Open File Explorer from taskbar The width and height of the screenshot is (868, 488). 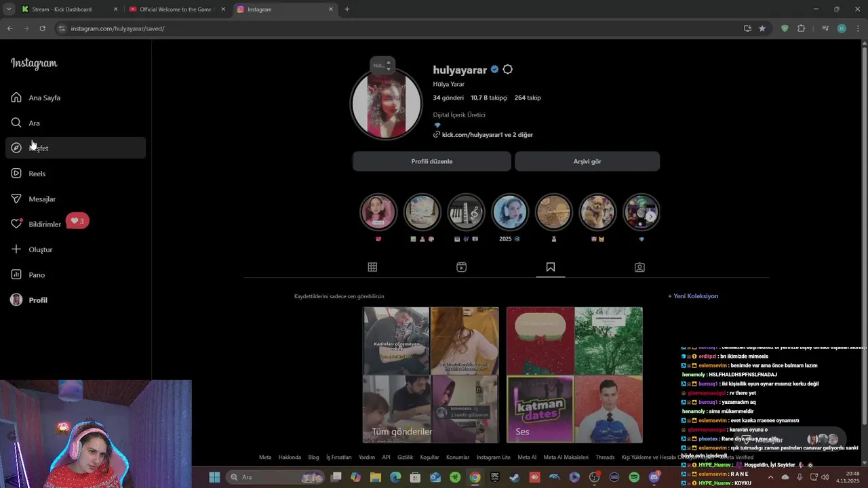click(x=376, y=477)
